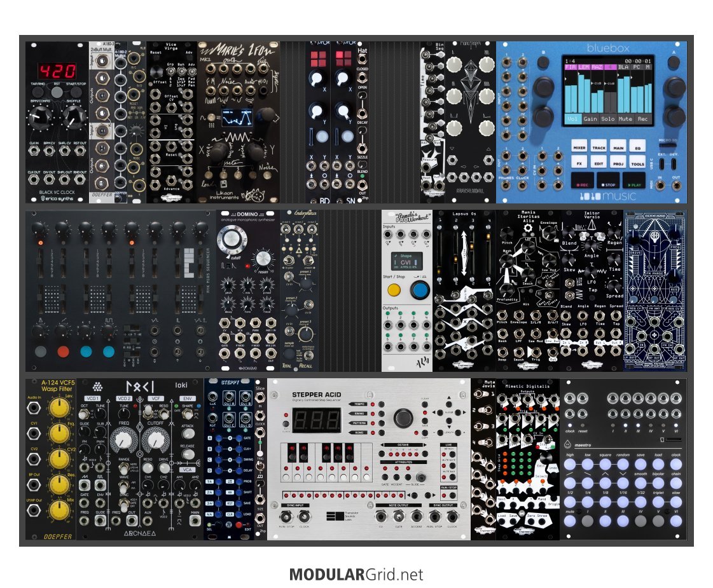Click the Lev. knob on A-124 Wasp Filter
Image resolution: width=713 pixels, height=588 pixels.
[x=59, y=408]
